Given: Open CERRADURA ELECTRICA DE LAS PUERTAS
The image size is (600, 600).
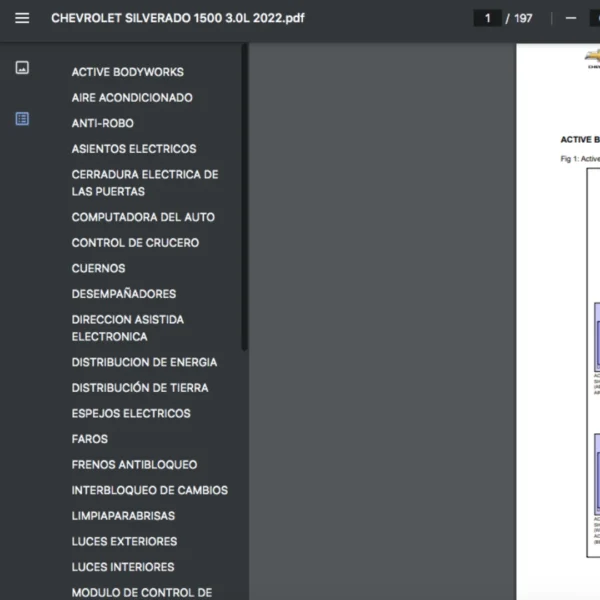Looking at the screenshot, I should pos(144,183).
